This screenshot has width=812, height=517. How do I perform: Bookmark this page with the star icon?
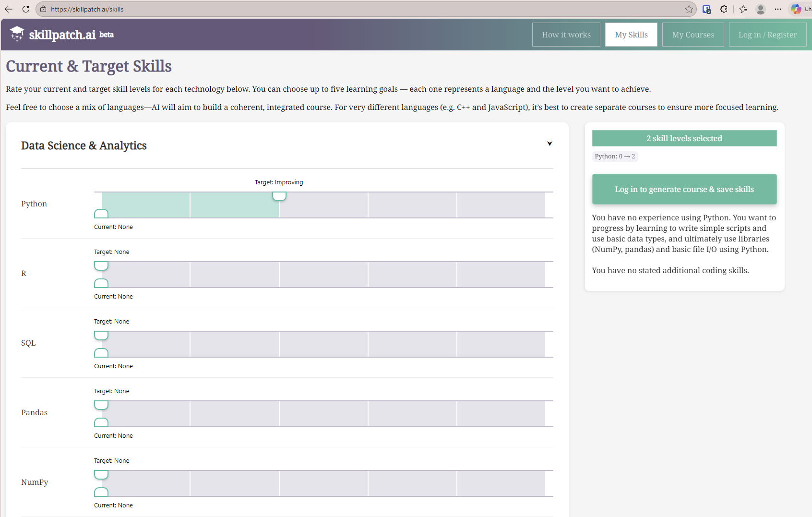689,9
